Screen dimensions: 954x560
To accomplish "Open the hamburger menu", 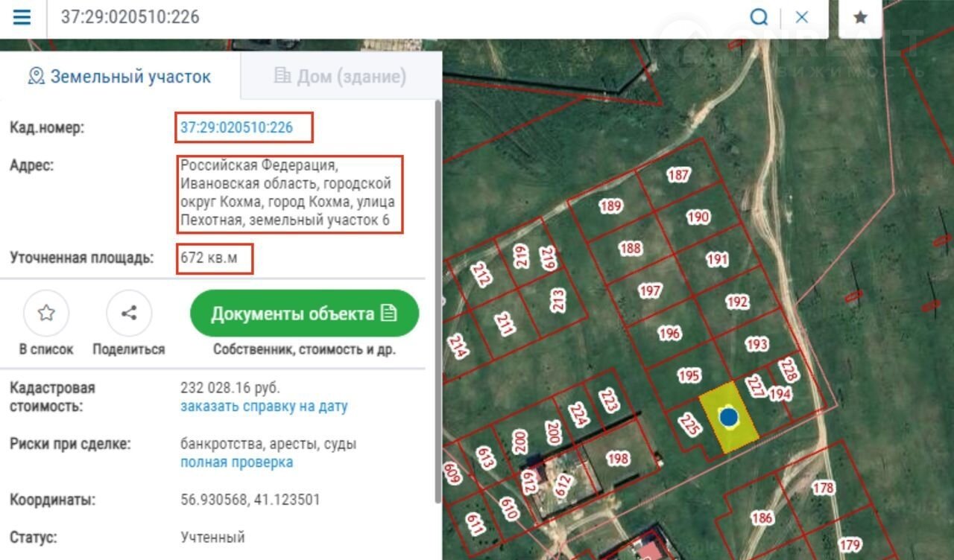I will click(x=22, y=17).
